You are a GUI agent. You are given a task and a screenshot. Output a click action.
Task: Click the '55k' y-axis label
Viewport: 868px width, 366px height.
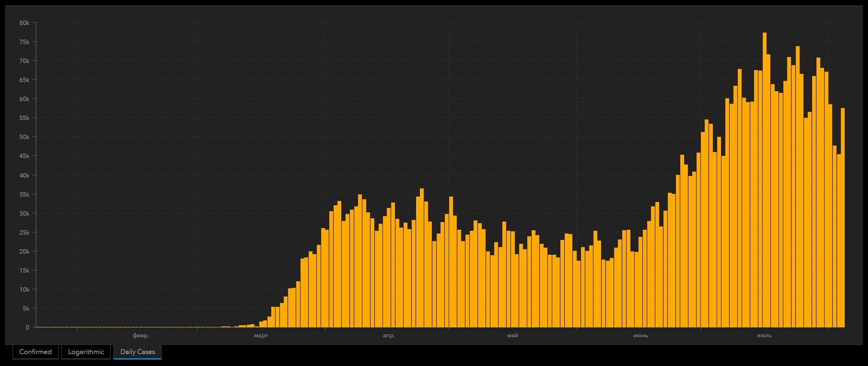(24, 118)
